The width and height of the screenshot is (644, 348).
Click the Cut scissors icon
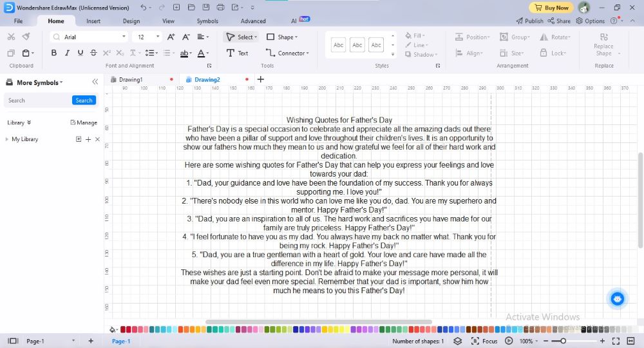tap(11, 37)
